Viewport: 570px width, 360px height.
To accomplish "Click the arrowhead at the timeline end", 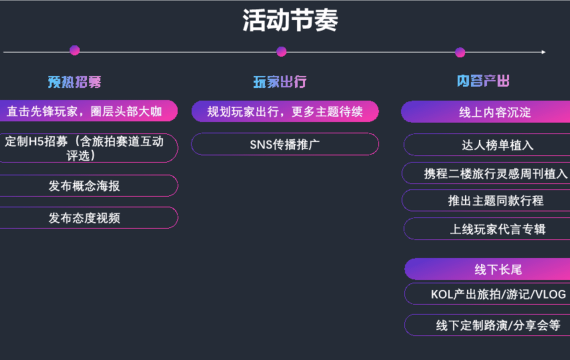I will coord(543,52).
